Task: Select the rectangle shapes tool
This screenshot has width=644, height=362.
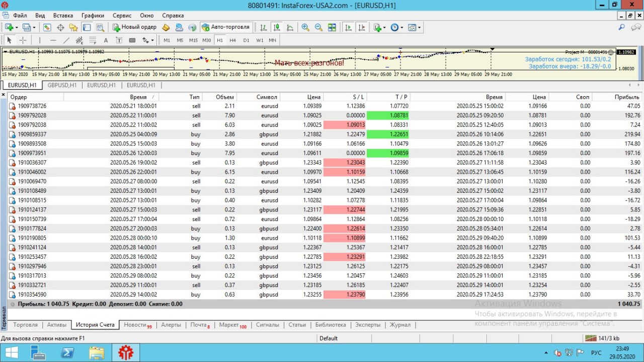Action: point(132,40)
